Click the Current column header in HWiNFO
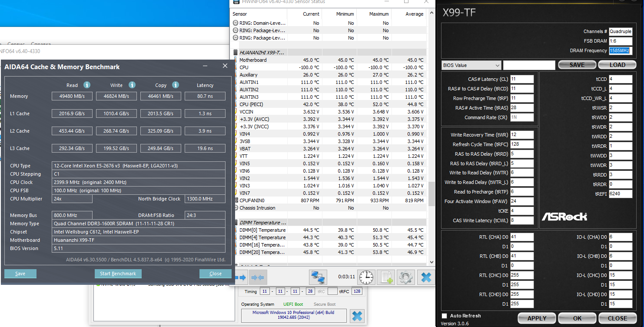This screenshot has width=644, height=327. 311,14
